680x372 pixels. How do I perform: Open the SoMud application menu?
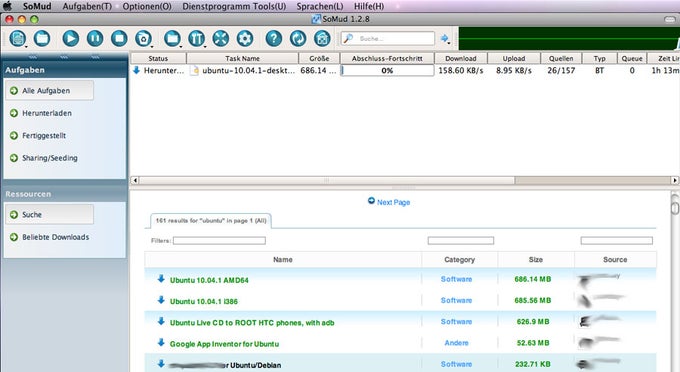click(x=37, y=6)
